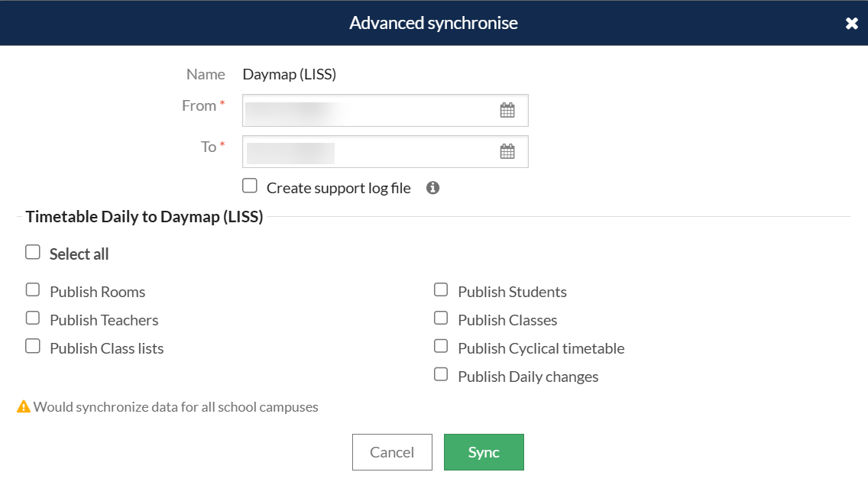Image resolution: width=868 pixels, height=485 pixels.
Task: Click into the To date field
Action: [x=367, y=152]
